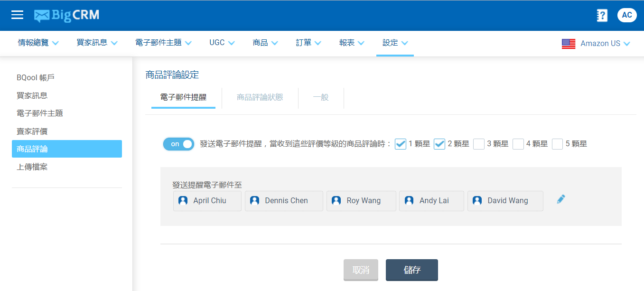Image resolution: width=644 pixels, height=291 pixels.
Task: Turn off the email reminder switch
Action: (x=179, y=144)
